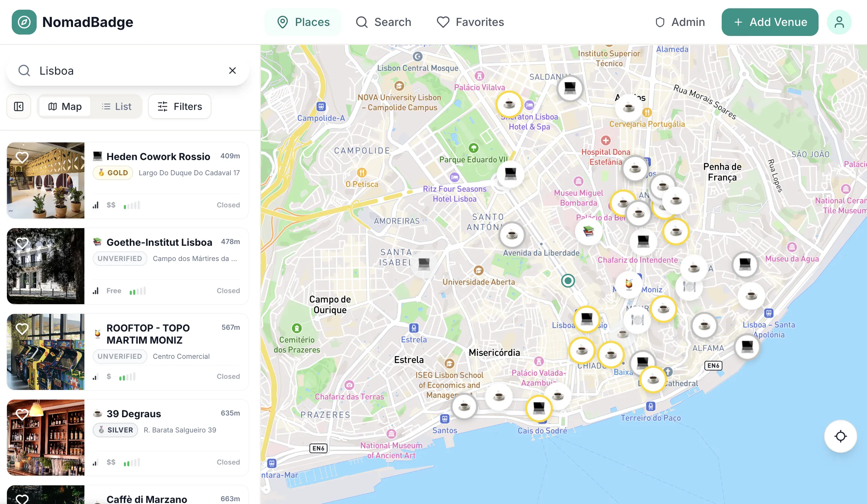Click the locate-me crosshair button on the map
Screen dimensions: 867x504
point(840,436)
